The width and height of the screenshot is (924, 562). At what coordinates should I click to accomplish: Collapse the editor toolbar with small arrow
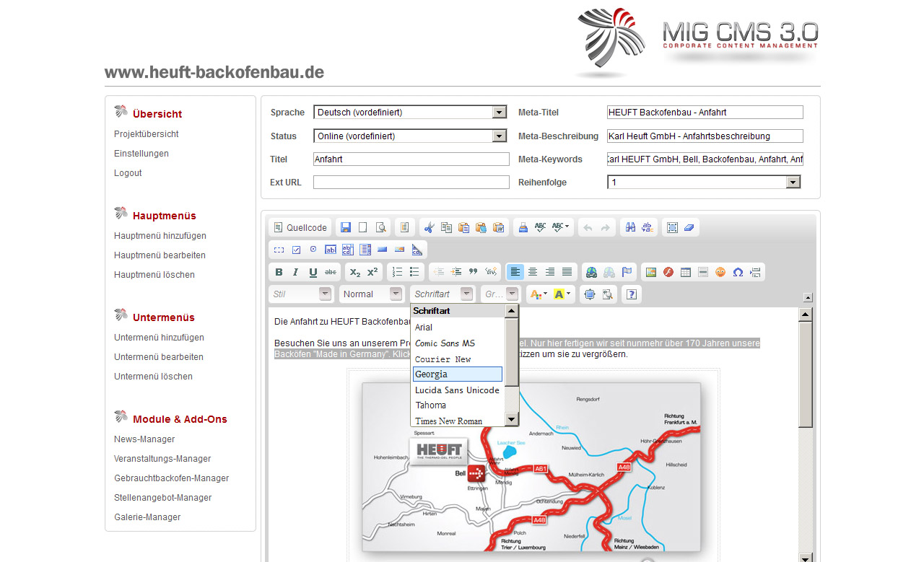pyautogui.click(x=808, y=297)
